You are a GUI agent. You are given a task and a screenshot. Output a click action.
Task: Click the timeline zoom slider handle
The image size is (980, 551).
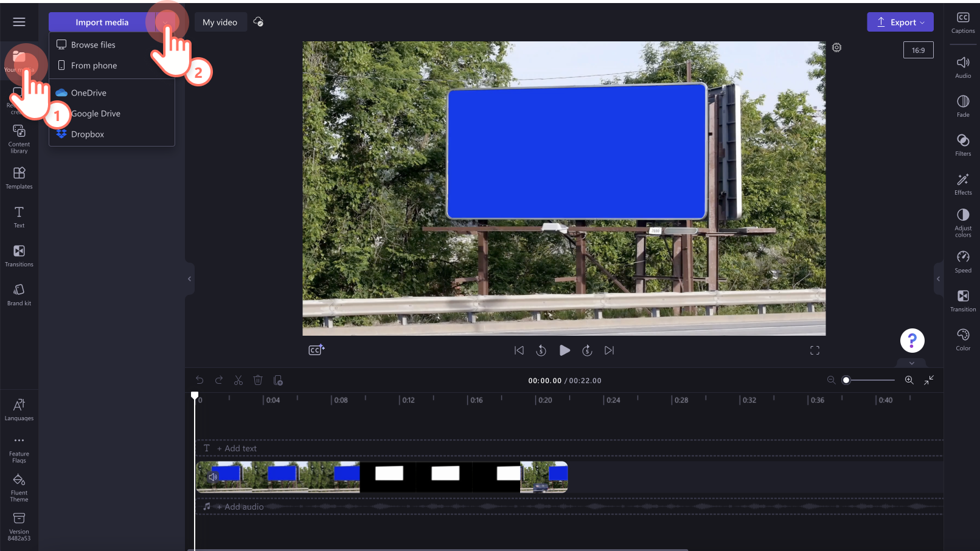pyautogui.click(x=846, y=380)
